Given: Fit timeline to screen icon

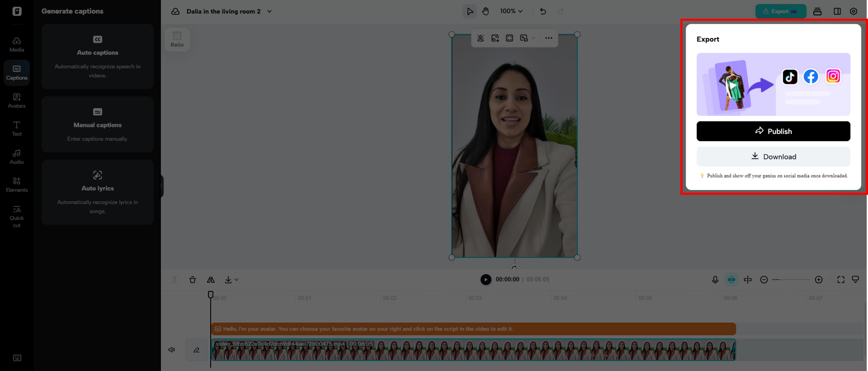Looking at the screenshot, I should tap(841, 280).
